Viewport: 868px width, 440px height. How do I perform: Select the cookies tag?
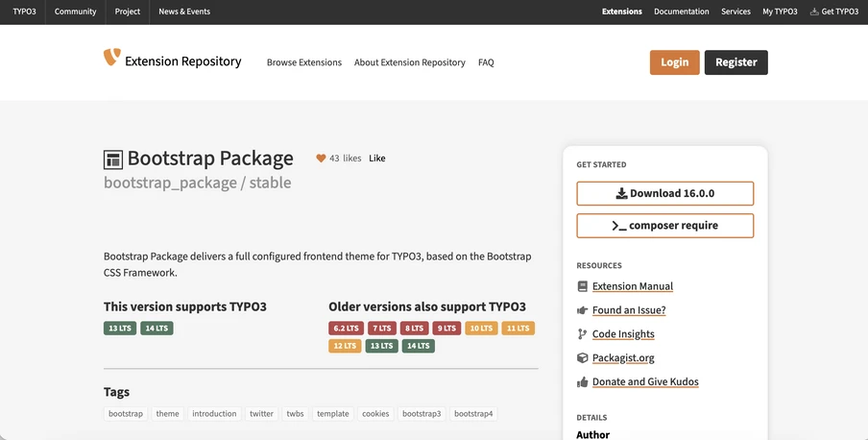click(375, 414)
